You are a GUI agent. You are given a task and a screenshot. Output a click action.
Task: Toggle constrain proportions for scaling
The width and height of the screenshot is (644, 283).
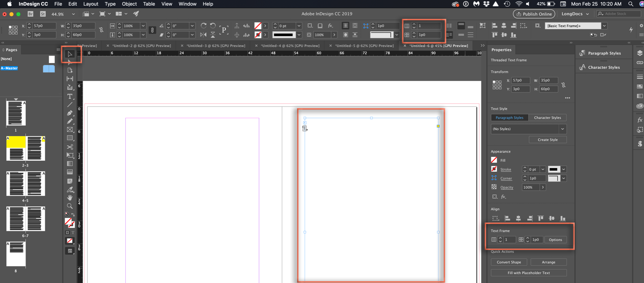152,30
